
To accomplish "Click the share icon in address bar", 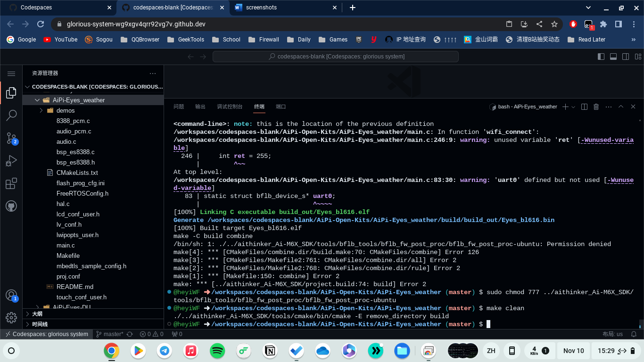I will pyautogui.click(x=539, y=24).
